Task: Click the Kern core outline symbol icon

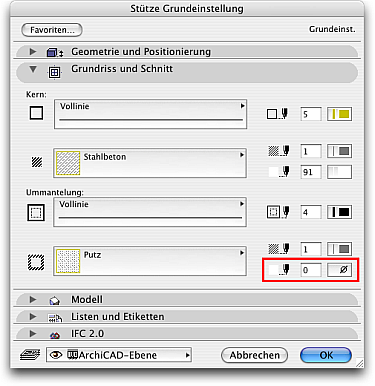Action: click(36, 113)
